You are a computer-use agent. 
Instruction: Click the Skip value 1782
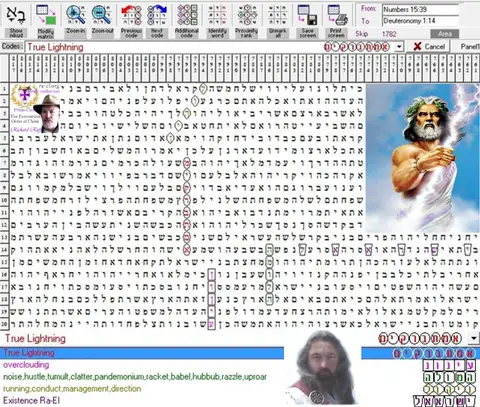389,34
